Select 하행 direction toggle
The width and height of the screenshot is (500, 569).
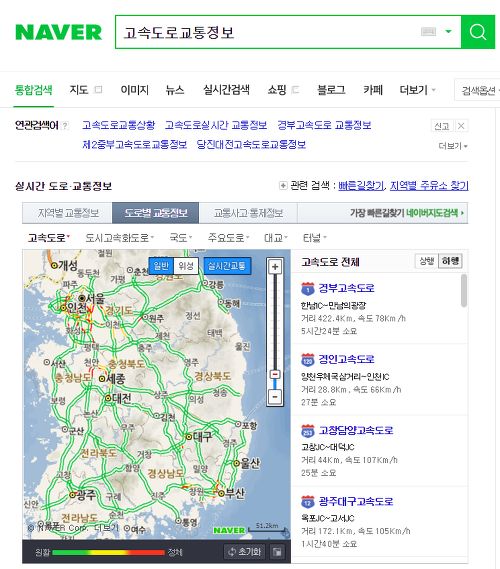(x=450, y=261)
